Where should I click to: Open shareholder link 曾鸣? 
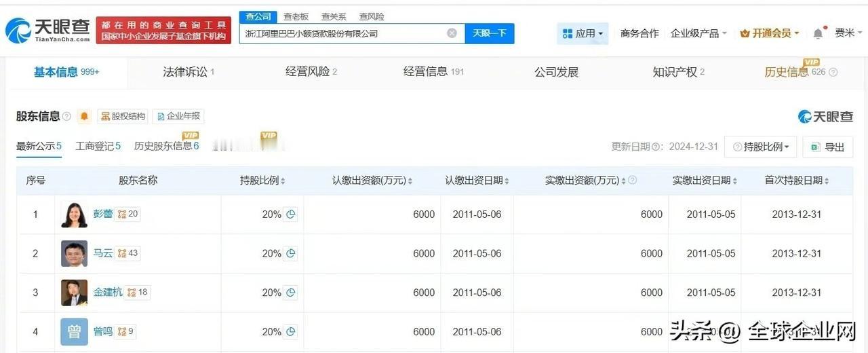point(103,332)
